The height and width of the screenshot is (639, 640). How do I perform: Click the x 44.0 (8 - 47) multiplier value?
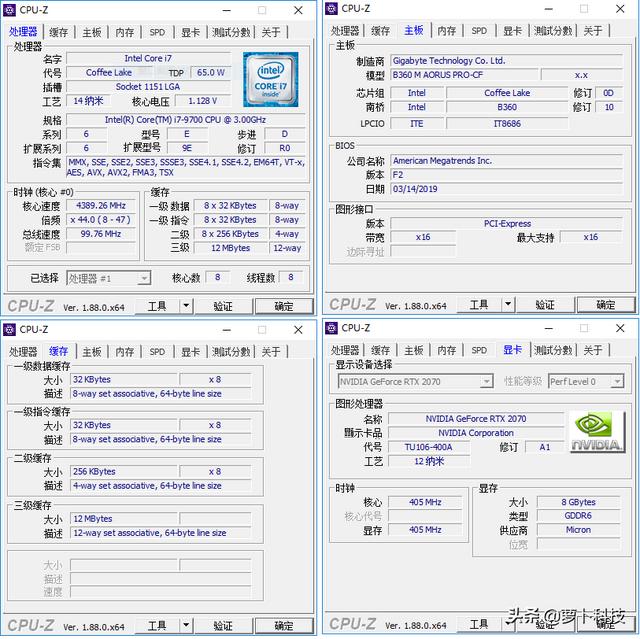[x=101, y=220]
